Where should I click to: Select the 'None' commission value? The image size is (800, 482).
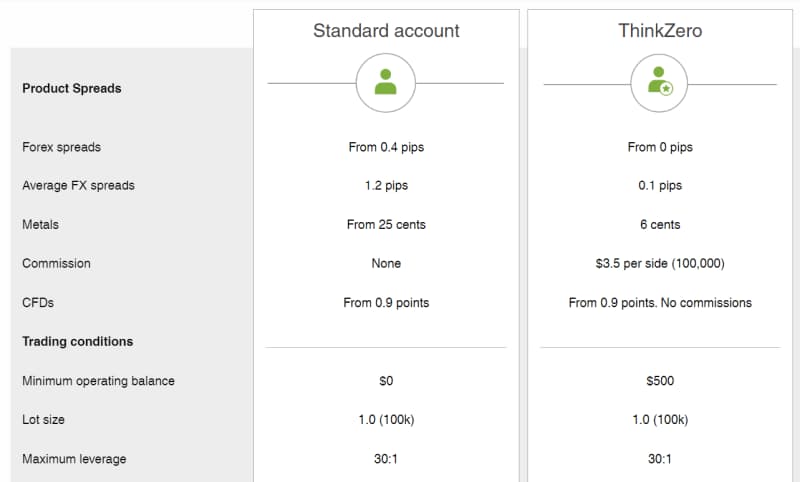[386, 263]
